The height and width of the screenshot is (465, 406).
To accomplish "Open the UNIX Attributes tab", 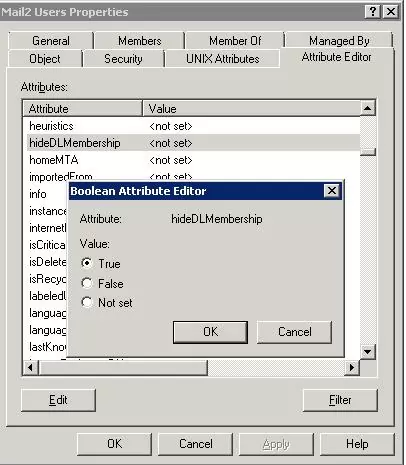I will (223, 59).
